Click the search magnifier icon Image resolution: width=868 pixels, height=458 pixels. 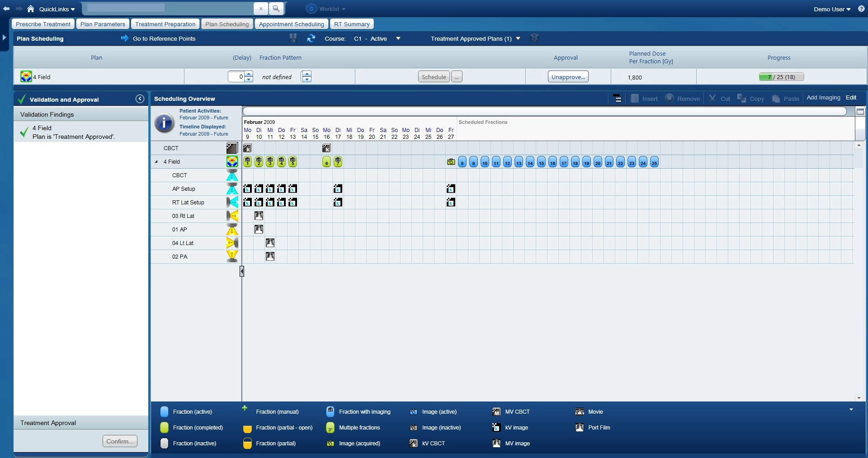click(x=276, y=9)
